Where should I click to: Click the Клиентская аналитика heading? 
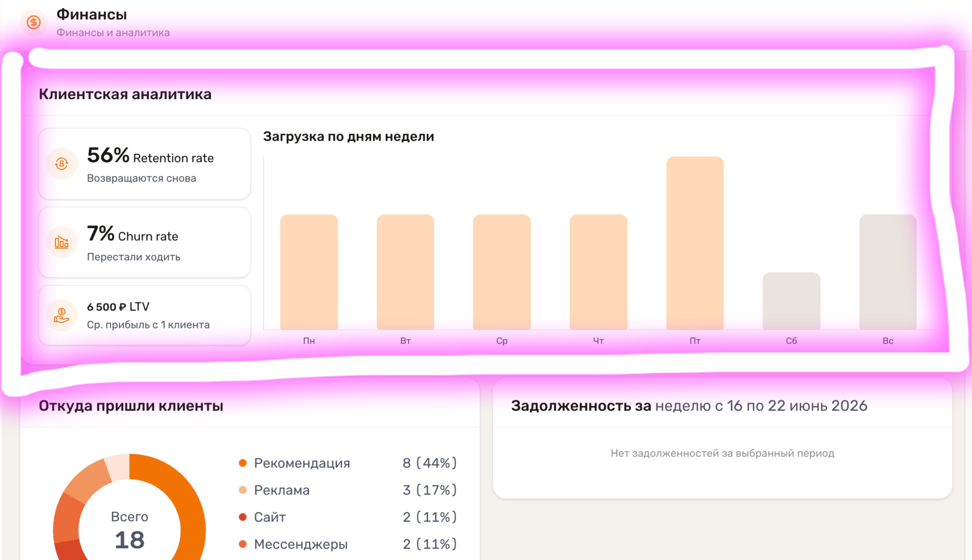click(x=125, y=94)
